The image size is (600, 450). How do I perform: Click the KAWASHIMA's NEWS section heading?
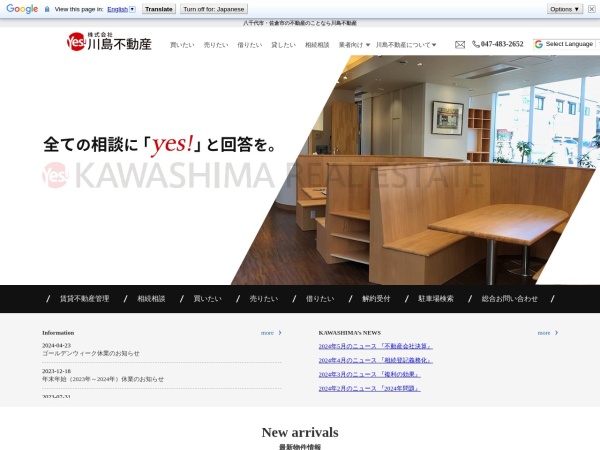pos(350,333)
